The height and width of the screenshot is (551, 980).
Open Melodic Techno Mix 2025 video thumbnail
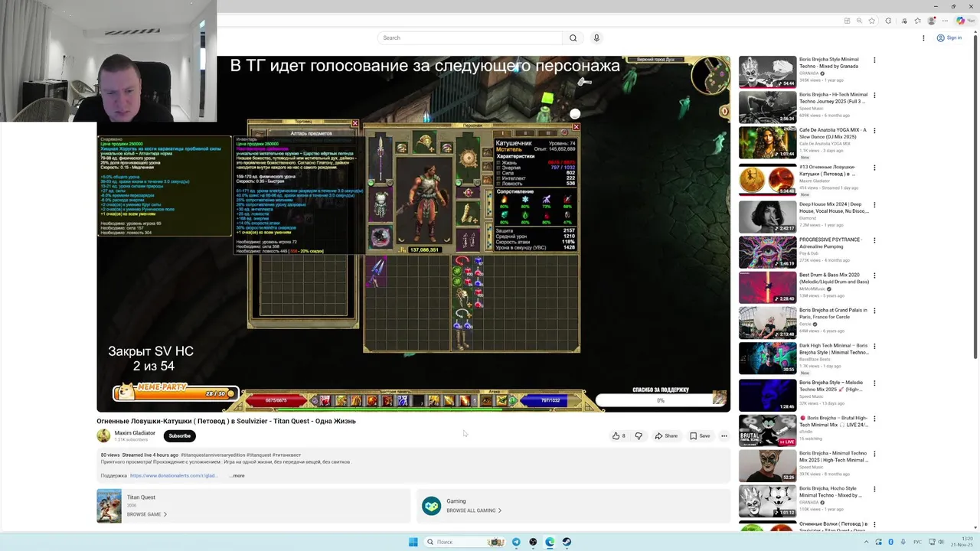pyautogui.click(x=767, y=395)
